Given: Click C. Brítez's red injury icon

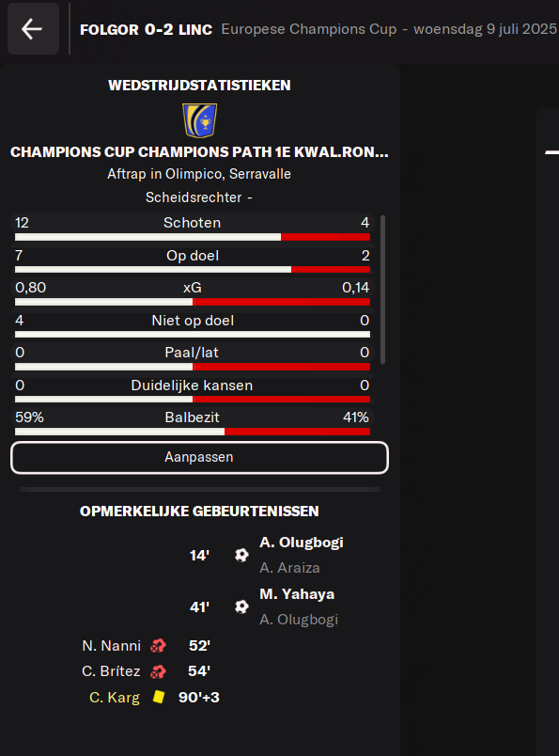Looking at the screenshot, I should [158, 671].
